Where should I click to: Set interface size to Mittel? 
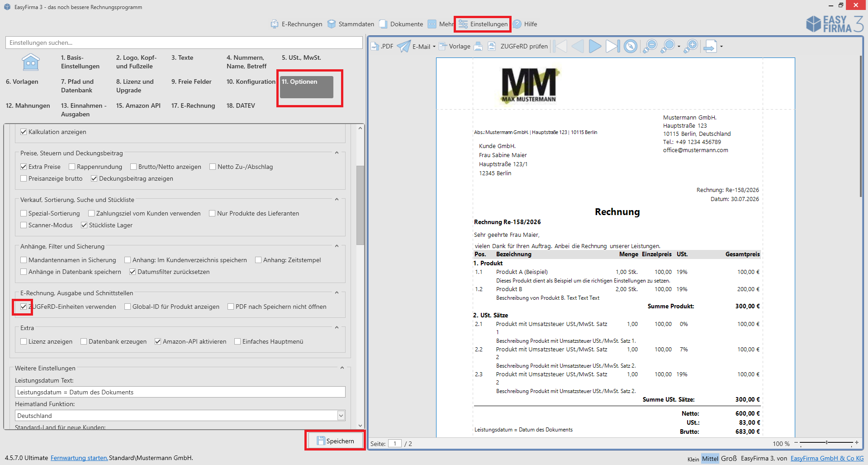pos(710,459)
